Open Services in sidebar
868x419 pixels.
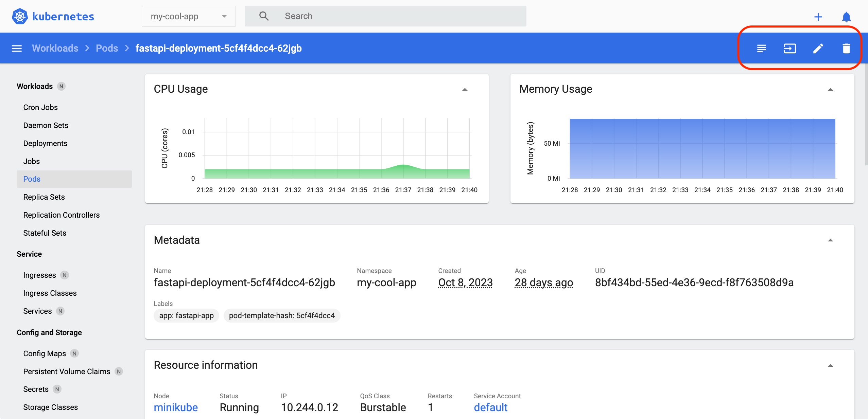coord(37,311)
